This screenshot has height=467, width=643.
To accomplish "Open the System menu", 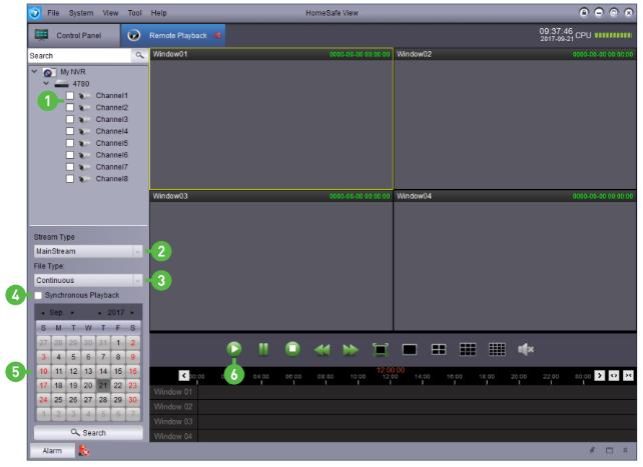I will (x=81, y=12).
